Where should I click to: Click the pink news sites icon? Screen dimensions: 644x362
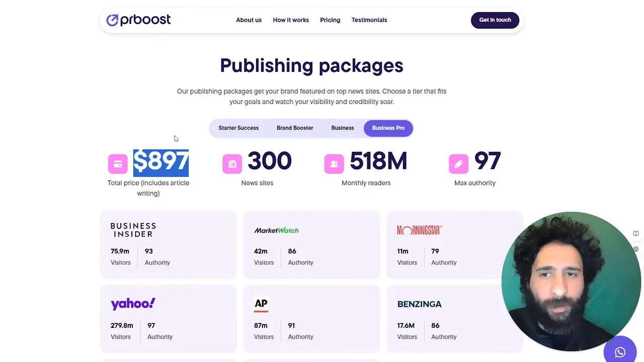coord(232,164)
